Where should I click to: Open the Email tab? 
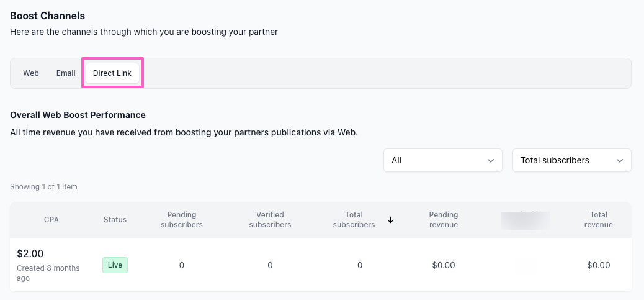pyautogui.click(x=66, y=73)
